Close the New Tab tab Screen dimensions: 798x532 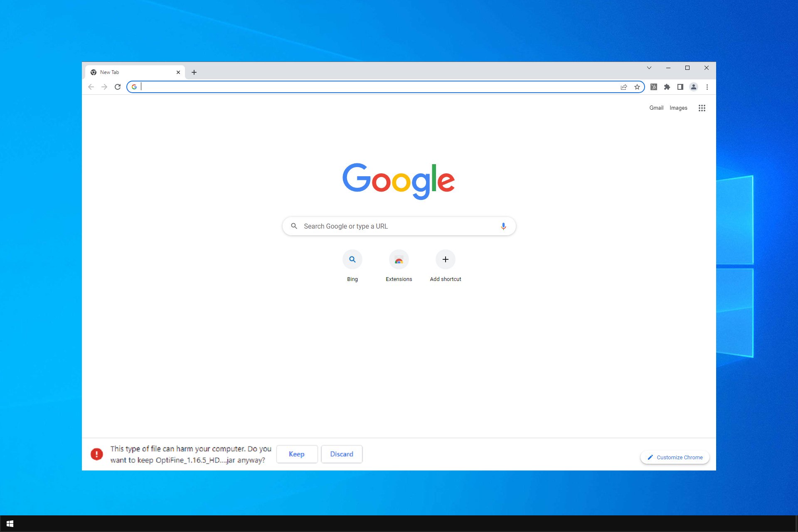click(x=178, y=72)
